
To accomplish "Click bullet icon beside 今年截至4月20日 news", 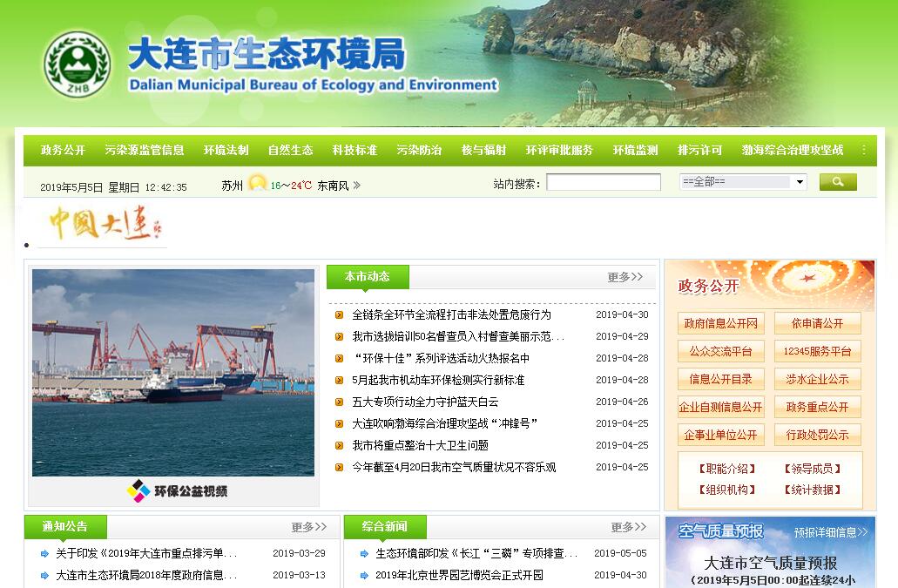I will 339,467.
